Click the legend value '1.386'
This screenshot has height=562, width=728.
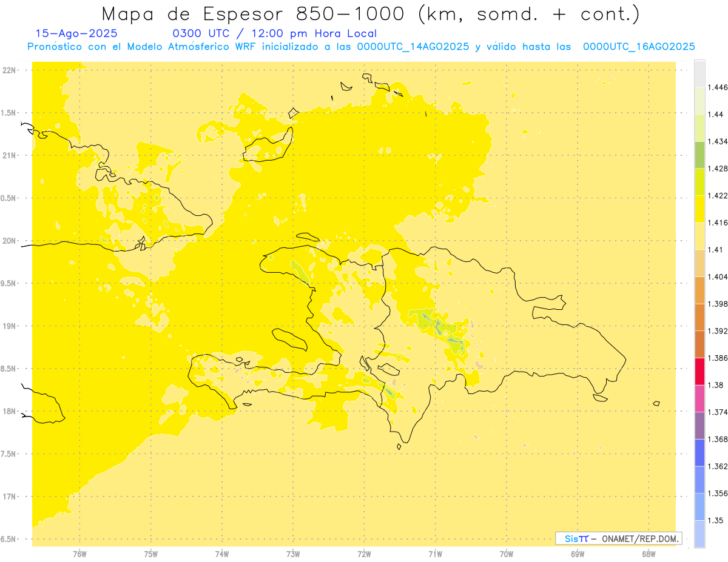[717, 358]
